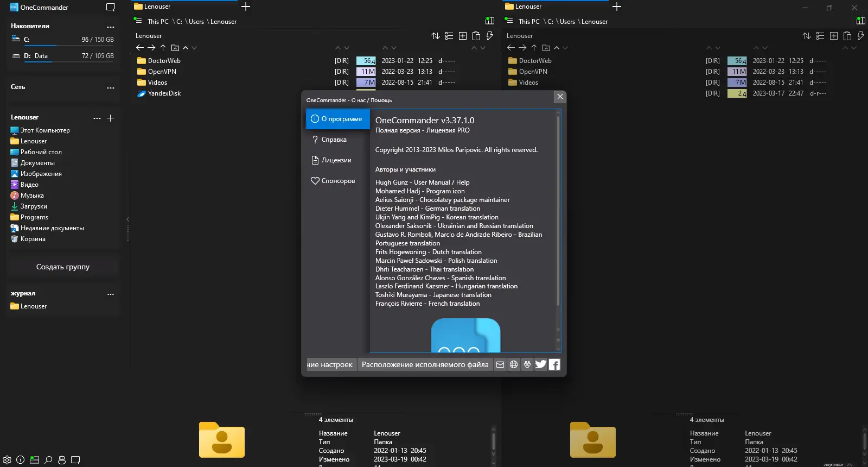Open the lightning quick actions in left pane
Screen dimensions: 868x467
pyautogui.click(x=489, y=36)
